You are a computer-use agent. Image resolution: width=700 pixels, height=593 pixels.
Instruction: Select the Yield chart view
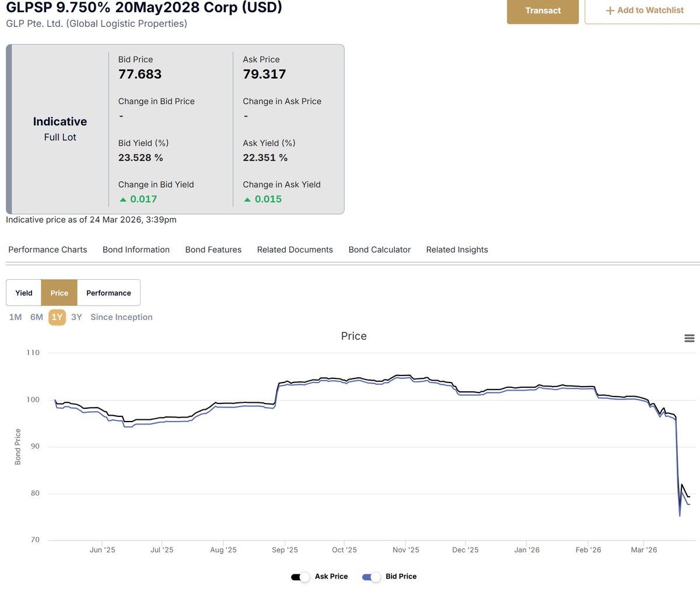[x=24, y=293]
